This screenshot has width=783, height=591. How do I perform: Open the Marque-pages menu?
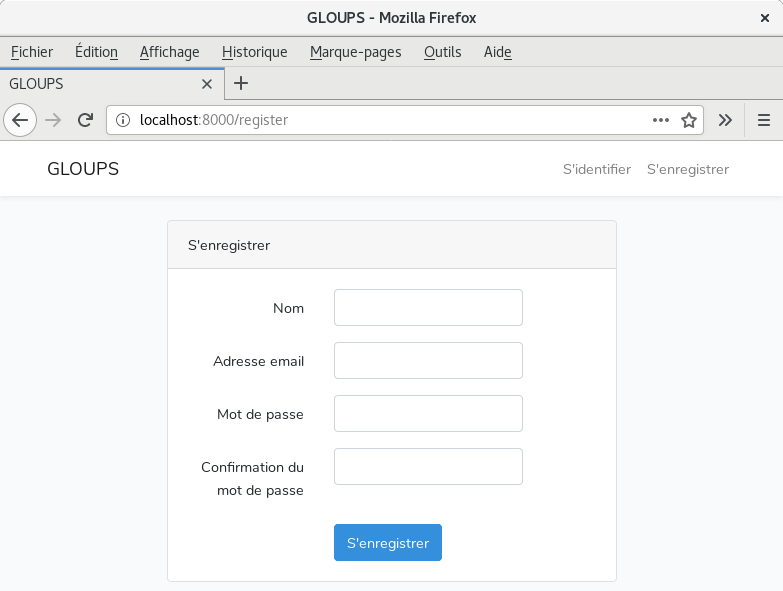point(355,52)
